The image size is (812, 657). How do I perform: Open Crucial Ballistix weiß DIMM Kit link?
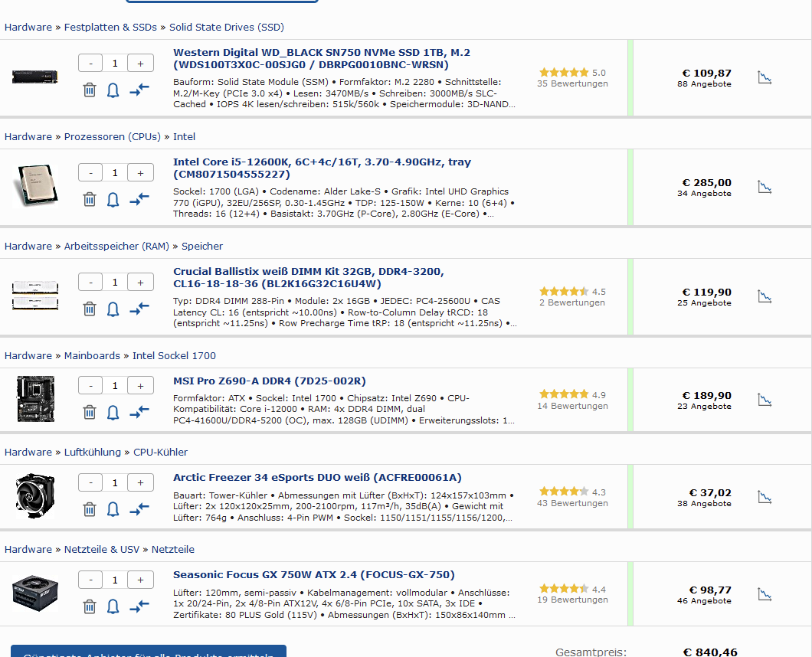pos(309,277)
